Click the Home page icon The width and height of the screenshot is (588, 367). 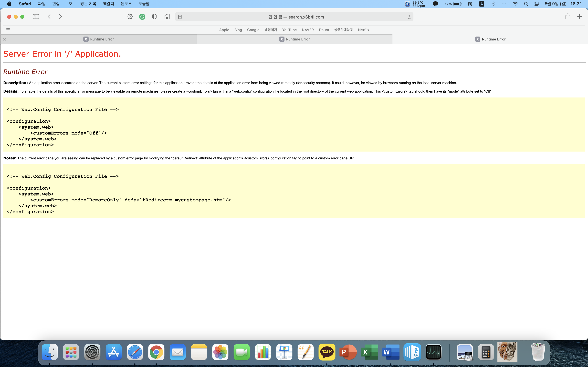(167, 17)
